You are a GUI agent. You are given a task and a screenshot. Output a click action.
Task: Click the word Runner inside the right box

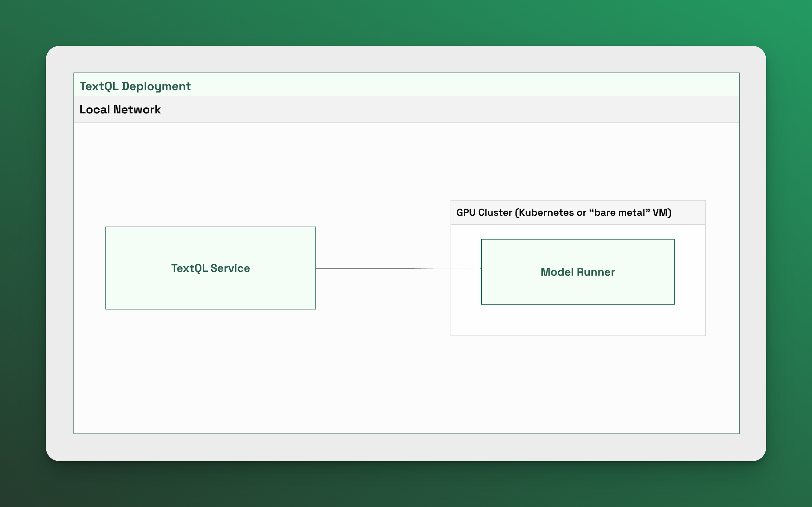(595, 272)
